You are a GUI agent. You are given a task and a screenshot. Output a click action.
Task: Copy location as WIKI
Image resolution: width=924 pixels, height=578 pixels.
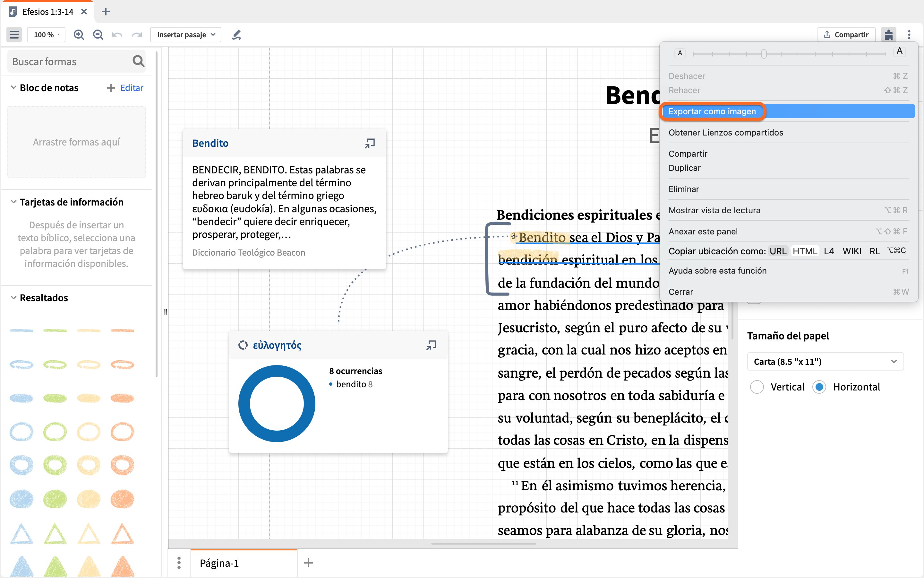tap(852, 251)
